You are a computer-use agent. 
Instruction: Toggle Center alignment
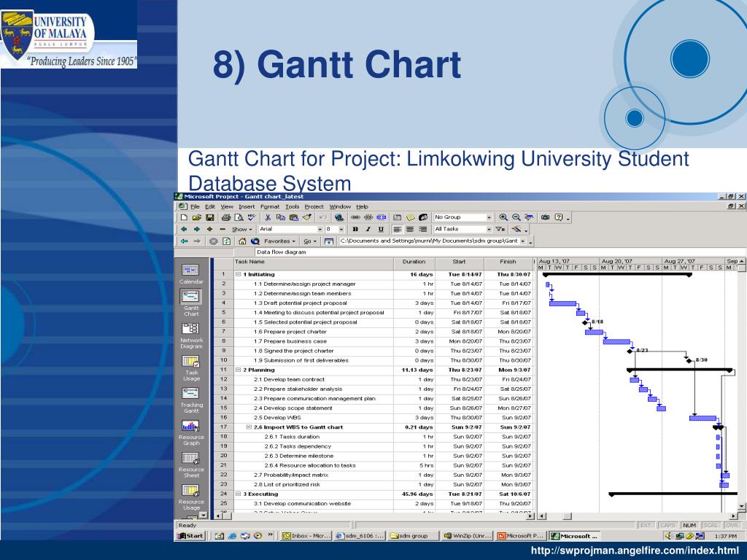[x=410, y=229]
